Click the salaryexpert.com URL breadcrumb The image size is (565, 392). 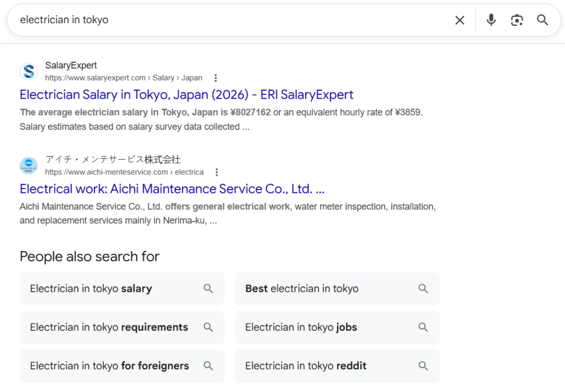click(124, 78)
